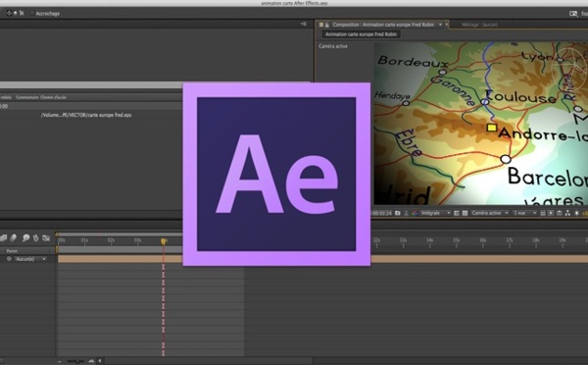Click the snapshot camera icon in viewer

coord(398,213)
